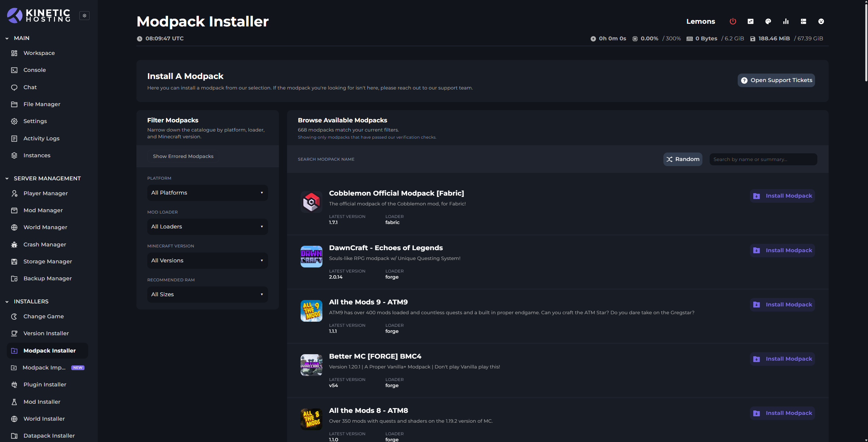
Task: Open the All Platforms dropdown
Action: [x=207, y=193]
